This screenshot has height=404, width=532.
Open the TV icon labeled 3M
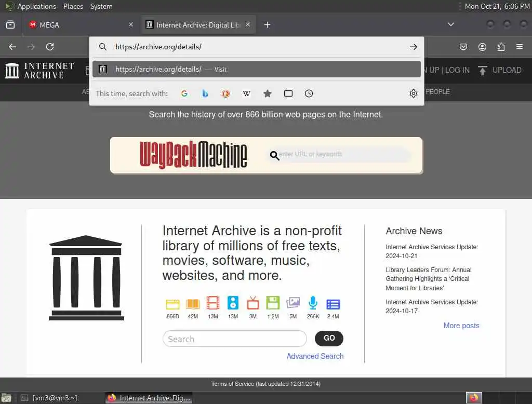coord(253,303)
